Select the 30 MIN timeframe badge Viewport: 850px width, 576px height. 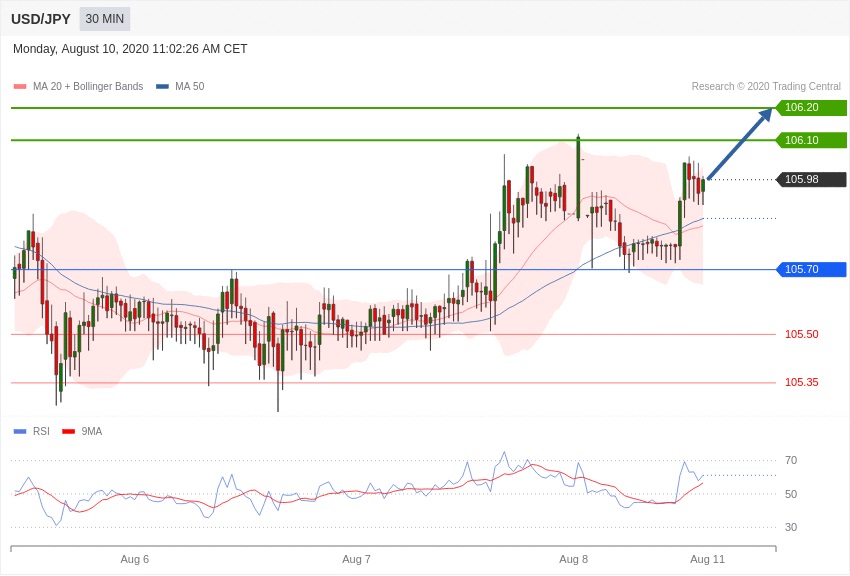105,19
